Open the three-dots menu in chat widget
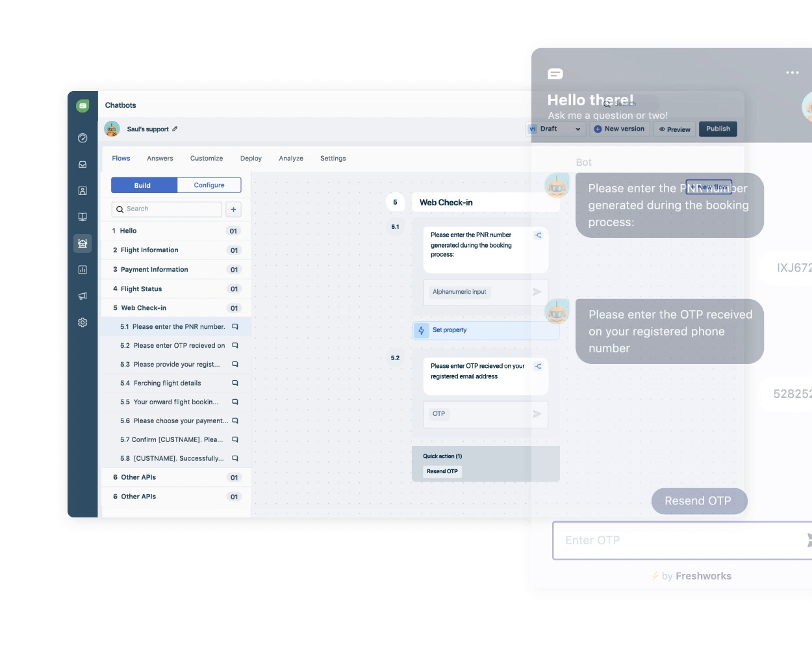Viewport: 812px width, 650px height. tap(793, 73)
